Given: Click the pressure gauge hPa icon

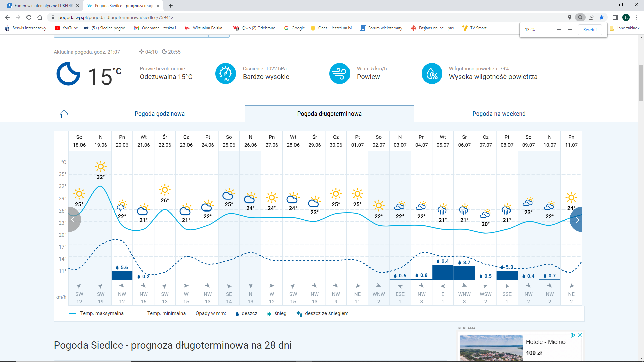Looking at the screenshot, I should 225,73.
